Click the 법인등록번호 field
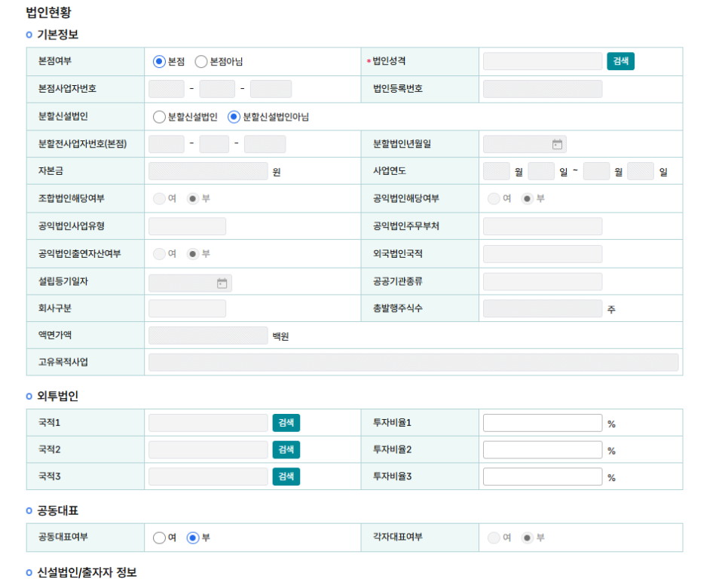Viewport: 728px width, 579px height. (543, 89)
